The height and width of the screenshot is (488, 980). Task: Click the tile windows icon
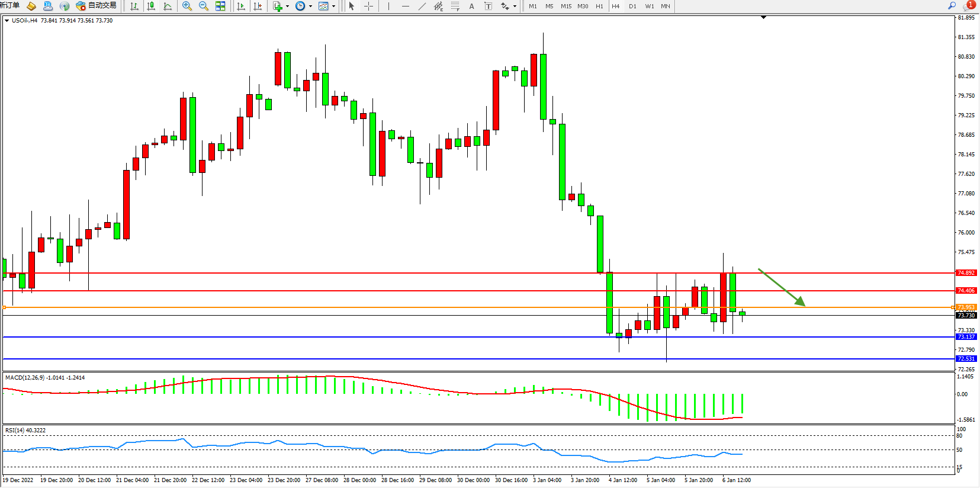(x=220, y=6)
